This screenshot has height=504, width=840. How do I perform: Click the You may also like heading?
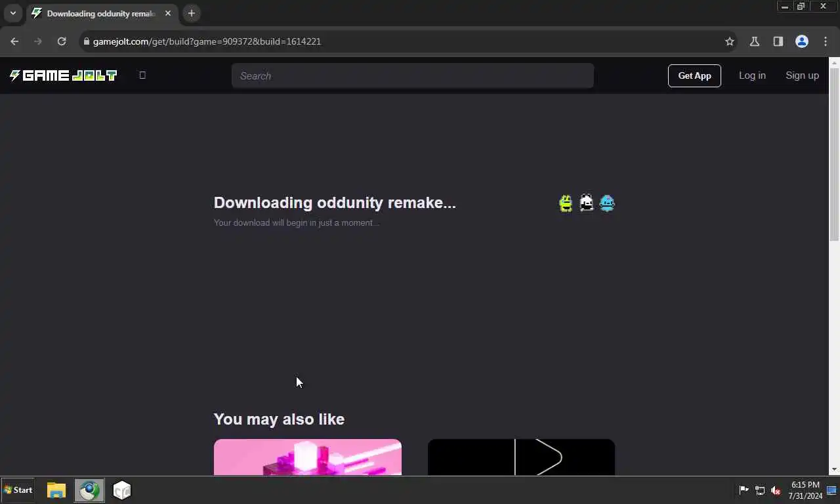[279, 419]
